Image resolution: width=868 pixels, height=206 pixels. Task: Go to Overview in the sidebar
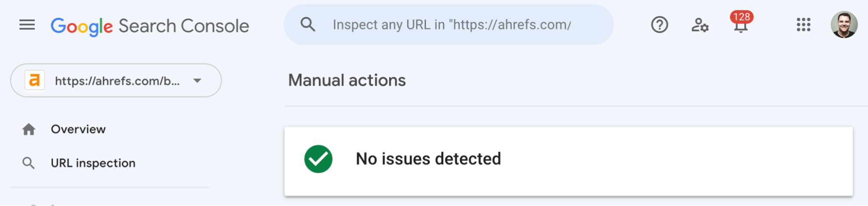78,129
